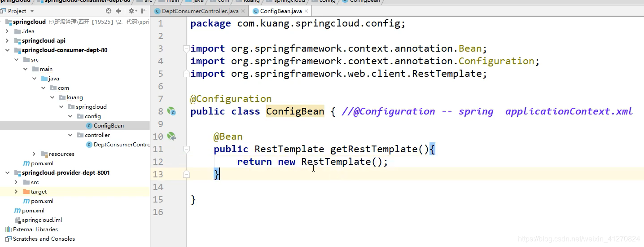The height and width of the screenshot is (247, 644).
Task: Click the @Bean annotation on line 10
Action: 228,137
